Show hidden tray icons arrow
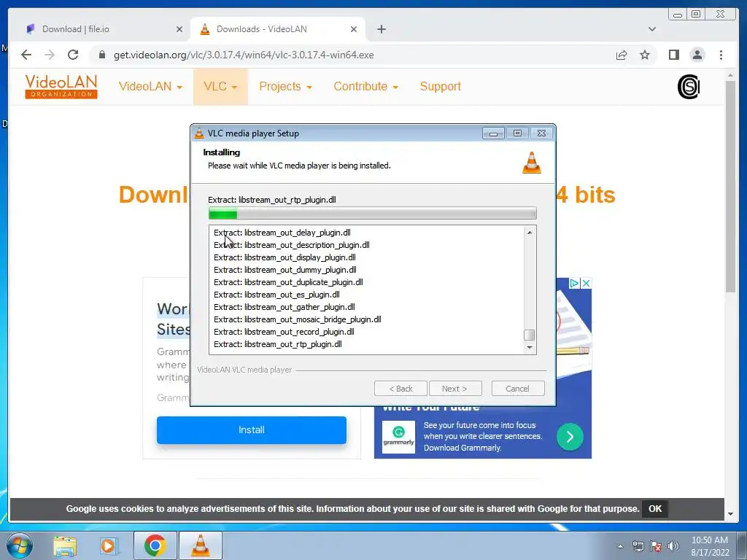Viewport: 747px width, 560px height. [620, 546]
